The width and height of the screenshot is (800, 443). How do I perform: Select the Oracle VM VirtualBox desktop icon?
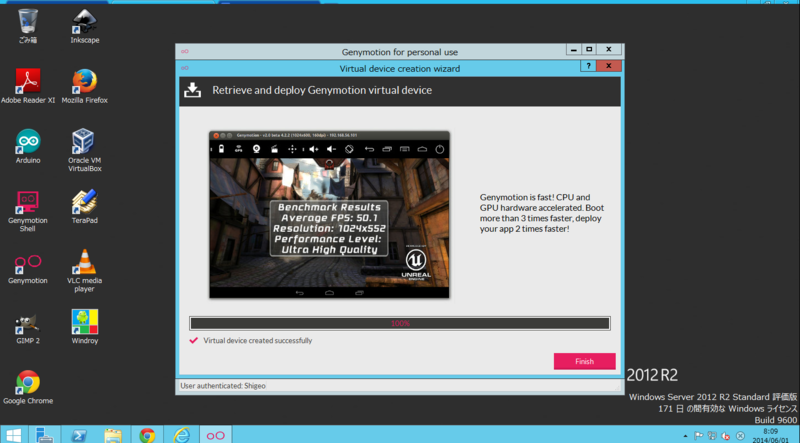click(85, 150)
